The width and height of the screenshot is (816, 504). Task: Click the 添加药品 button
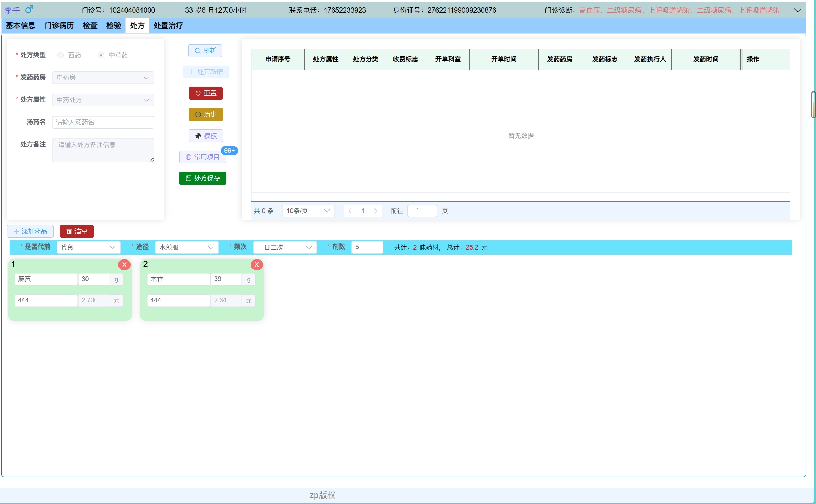30,231
